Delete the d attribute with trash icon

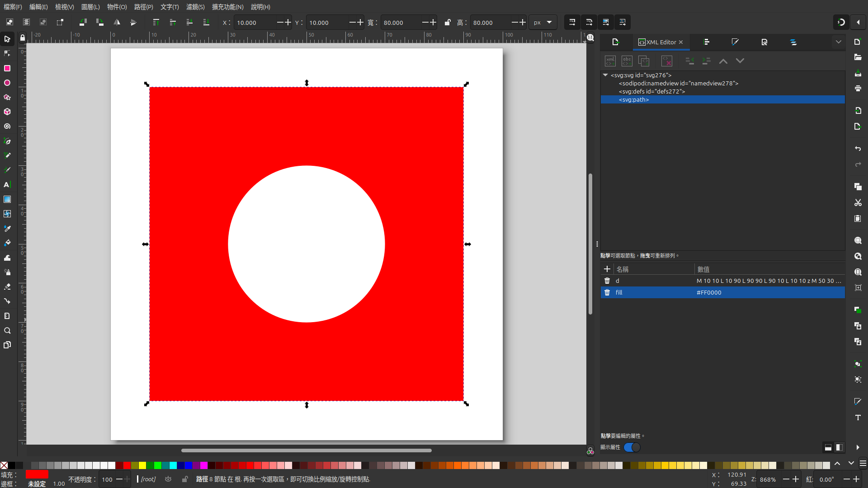(x=607, y=281)
